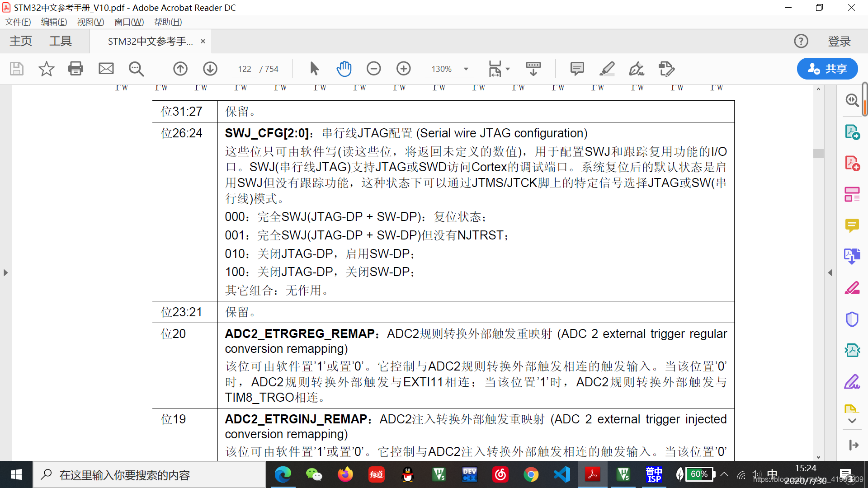
Task: Click the Save file icon
Action: pyautogui.click(x=17, y=69)
